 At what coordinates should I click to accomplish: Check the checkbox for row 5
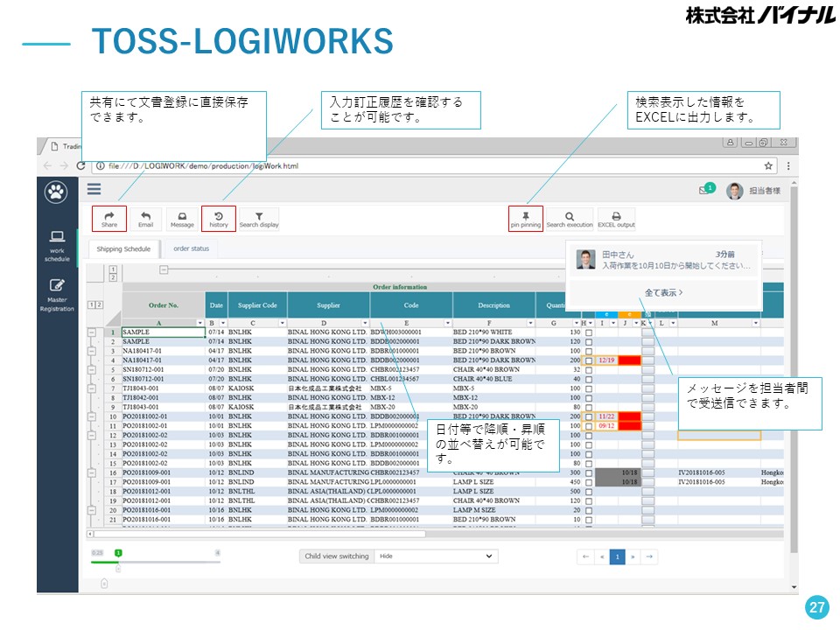589,370
